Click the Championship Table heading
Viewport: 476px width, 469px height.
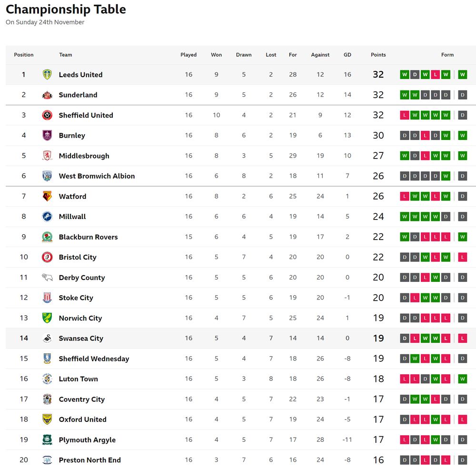click(66, 9)
